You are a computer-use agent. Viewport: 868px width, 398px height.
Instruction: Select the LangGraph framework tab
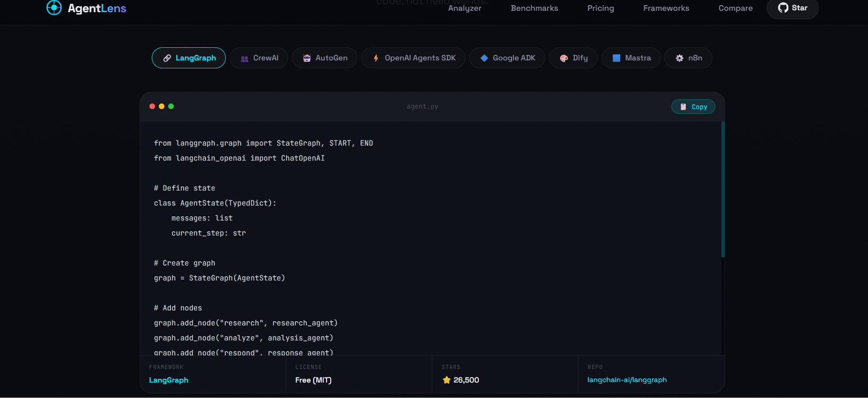(x=189, y=58)
